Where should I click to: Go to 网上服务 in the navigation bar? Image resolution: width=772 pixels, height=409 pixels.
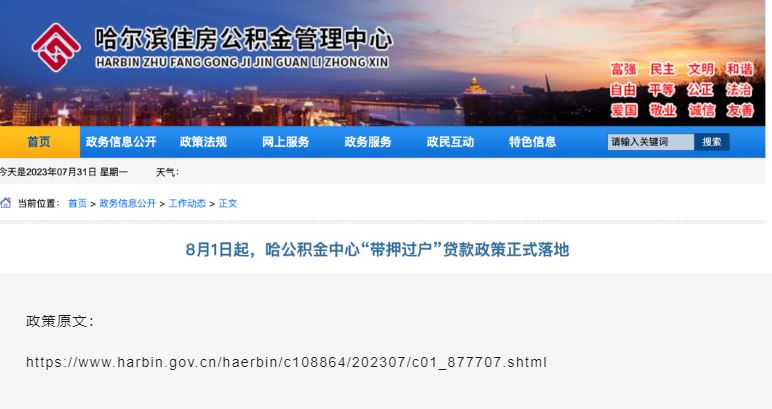pos(286,142)
